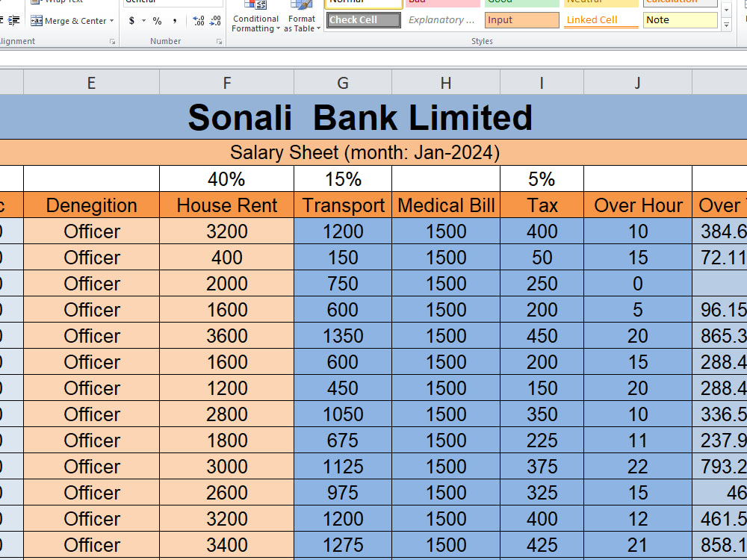Select the Transport header cell

click(343, 205)
